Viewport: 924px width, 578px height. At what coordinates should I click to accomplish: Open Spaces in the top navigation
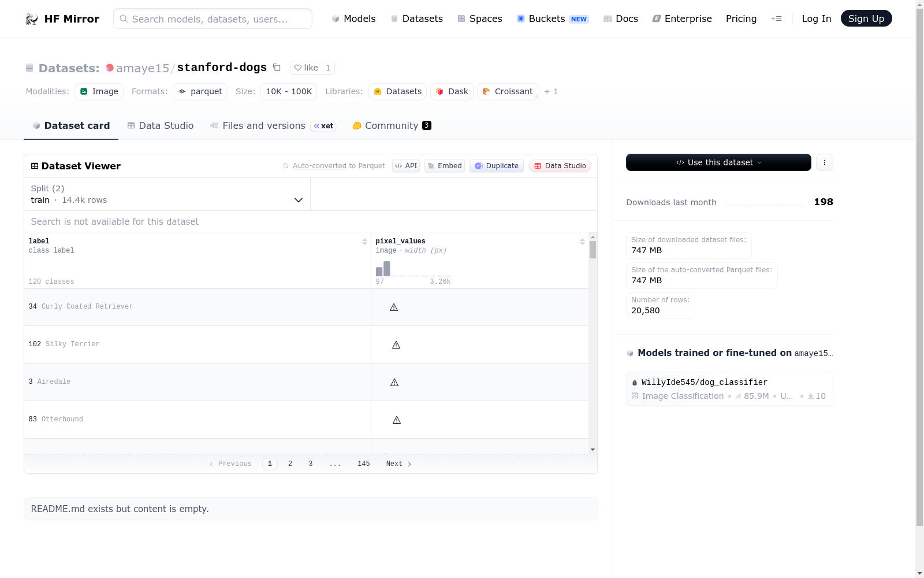tap(480, 18)
